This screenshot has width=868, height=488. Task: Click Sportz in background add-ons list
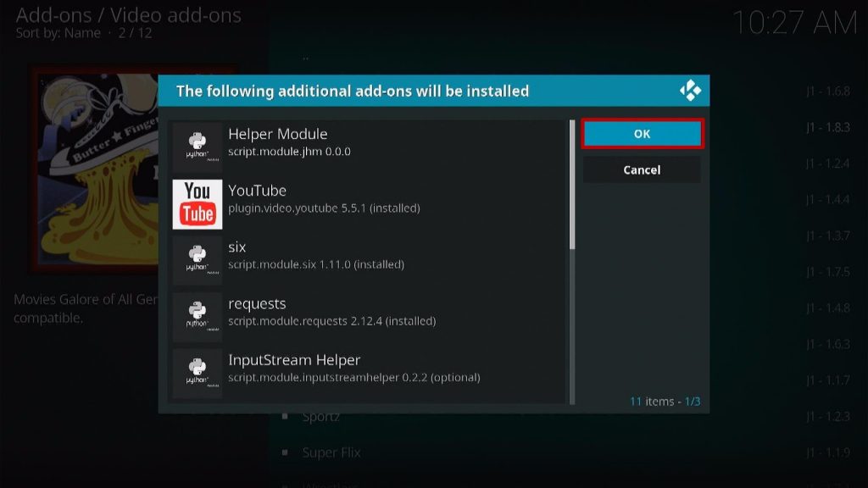(x=321, y=417)
